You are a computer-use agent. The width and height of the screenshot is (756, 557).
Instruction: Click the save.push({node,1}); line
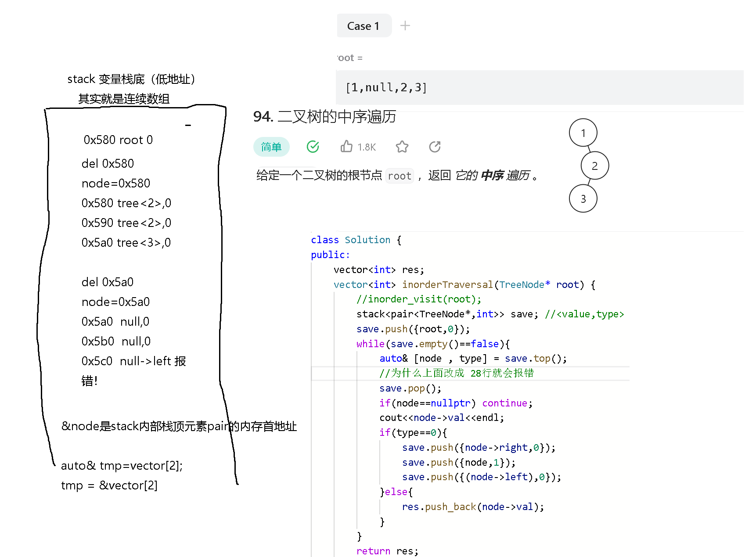(459, 463)
